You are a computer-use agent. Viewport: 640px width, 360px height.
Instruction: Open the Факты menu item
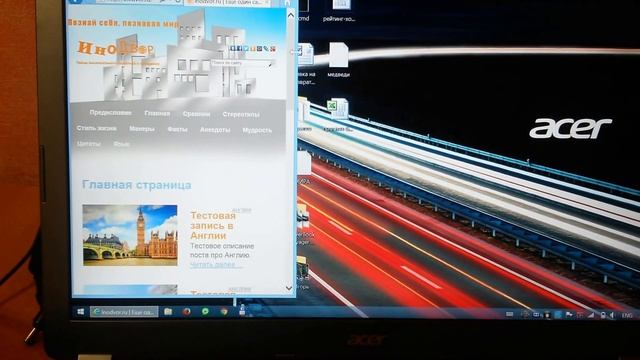pyautogui.click(x=177, y=129)
